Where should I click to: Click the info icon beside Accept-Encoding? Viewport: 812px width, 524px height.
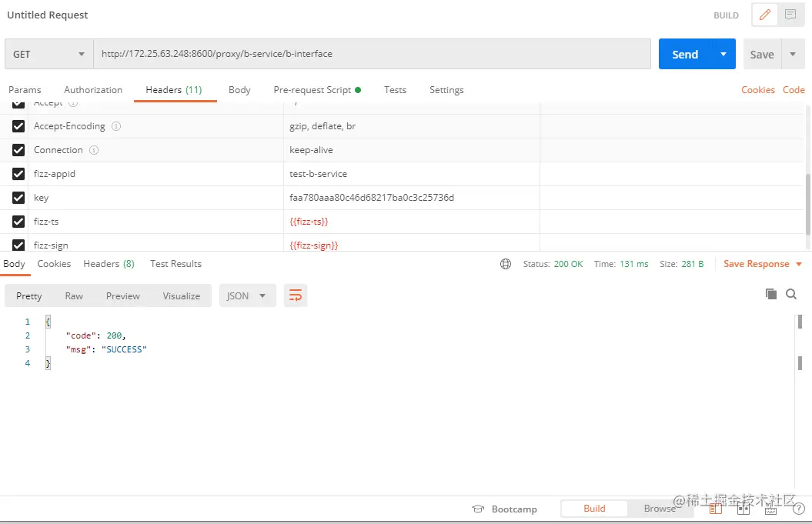pos(116,126)
